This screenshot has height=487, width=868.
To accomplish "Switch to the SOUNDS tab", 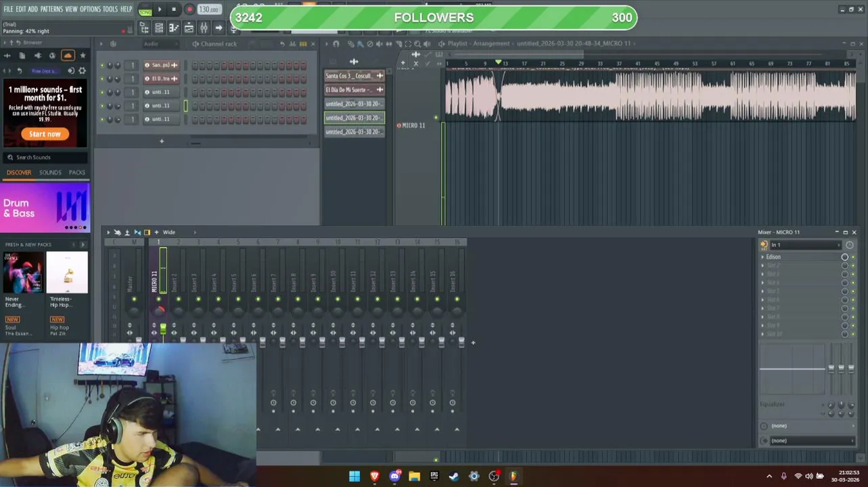I will [50, 172].
